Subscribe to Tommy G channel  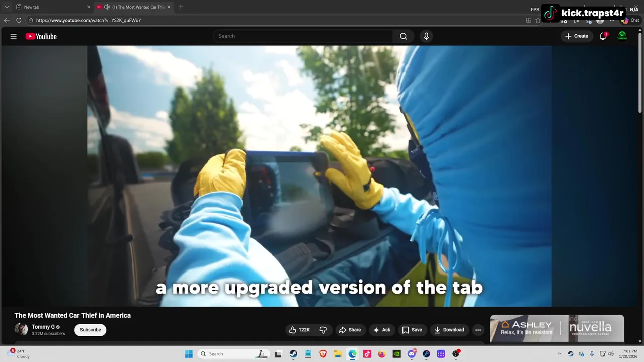pyautogui.click(x=91, y=330)
